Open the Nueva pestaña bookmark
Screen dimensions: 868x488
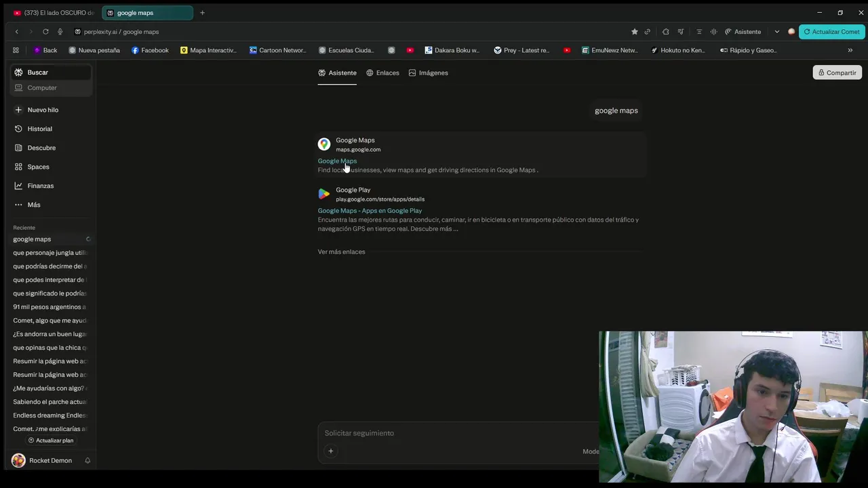(x=94, y=50)
